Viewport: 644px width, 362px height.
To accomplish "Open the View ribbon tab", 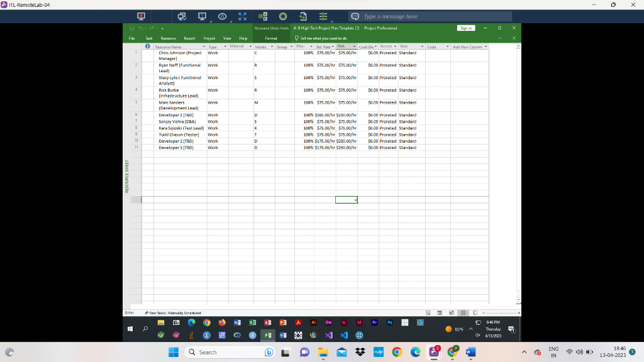I will pyautogui.click(x=227, y=38).
